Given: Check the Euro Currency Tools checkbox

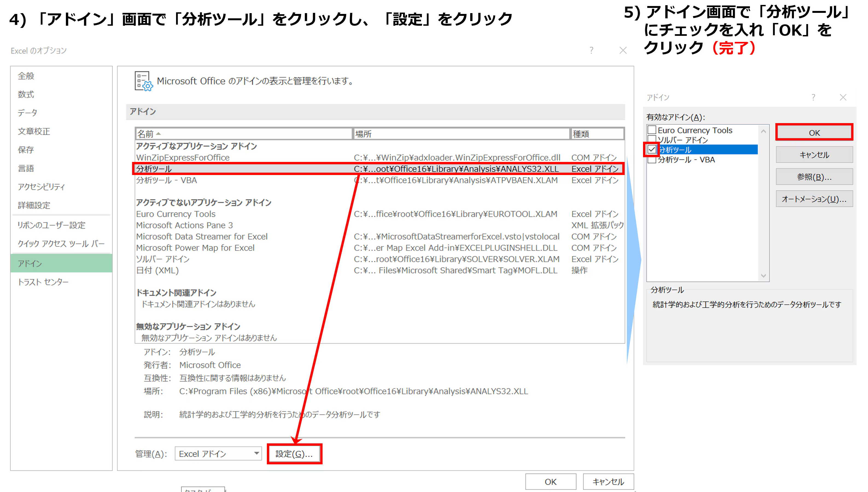Looking at the screenshot, I should [x=652, y=130].
